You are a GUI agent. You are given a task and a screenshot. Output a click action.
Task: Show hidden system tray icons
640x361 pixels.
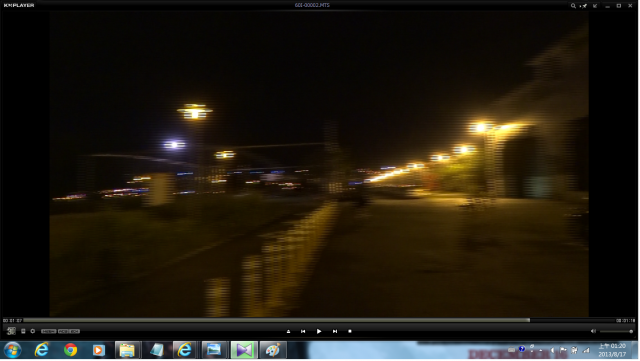click(542, 350)
